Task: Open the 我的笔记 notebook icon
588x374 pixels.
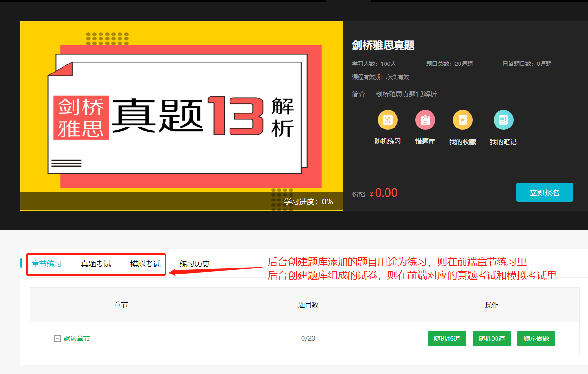Action: (x=503, y=120)
